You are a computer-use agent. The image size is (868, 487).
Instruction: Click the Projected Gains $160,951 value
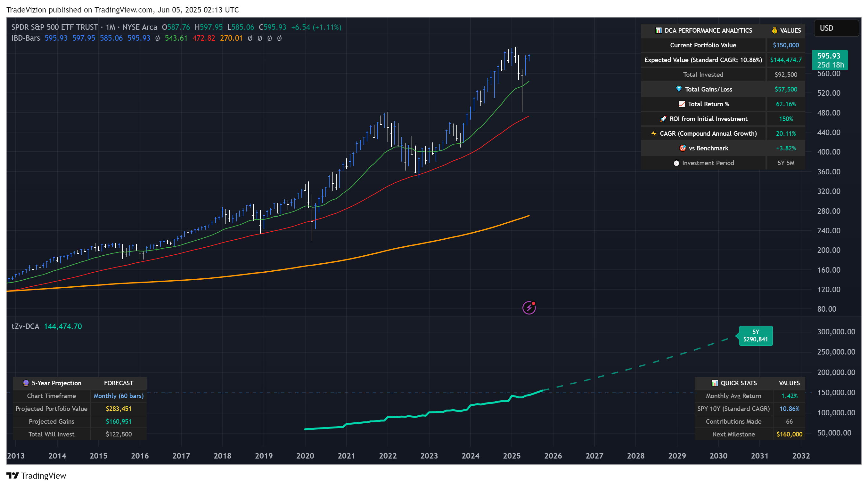coord(119,421)
